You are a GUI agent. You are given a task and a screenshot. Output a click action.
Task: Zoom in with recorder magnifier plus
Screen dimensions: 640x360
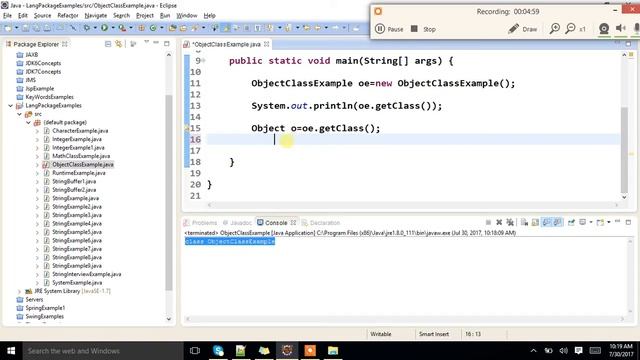coord(554,29)
